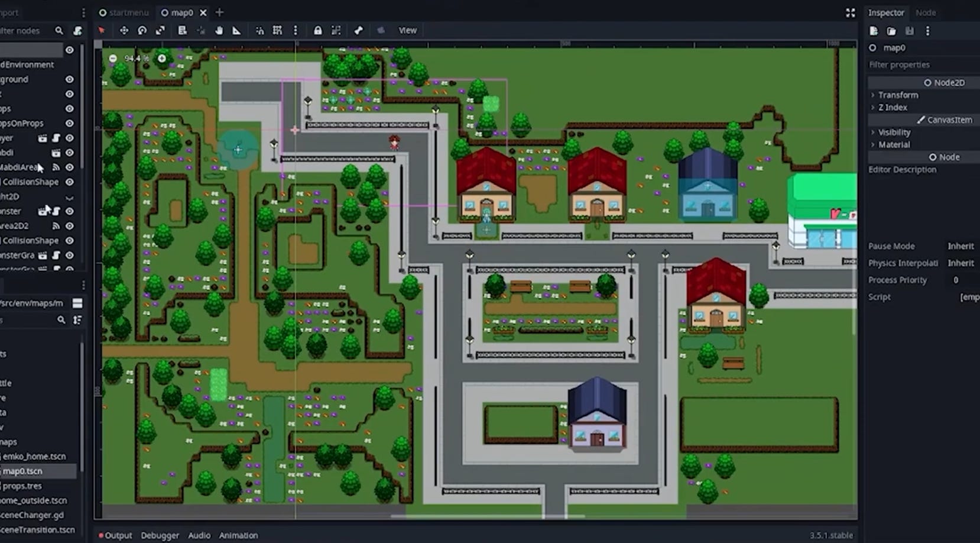Open snapping options three-dot menu
The height and width of the screenshot is (543, 980).
296,30
